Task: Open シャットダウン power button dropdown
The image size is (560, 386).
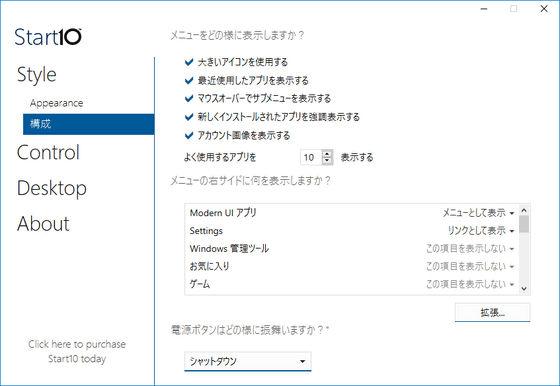Action: pyautogui.click(x=248, y=361)
